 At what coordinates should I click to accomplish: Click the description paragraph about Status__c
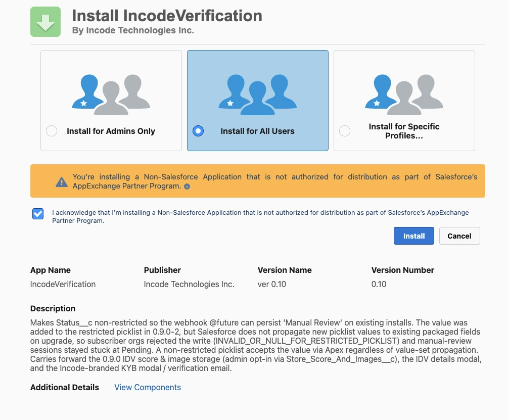click(256, 345)
